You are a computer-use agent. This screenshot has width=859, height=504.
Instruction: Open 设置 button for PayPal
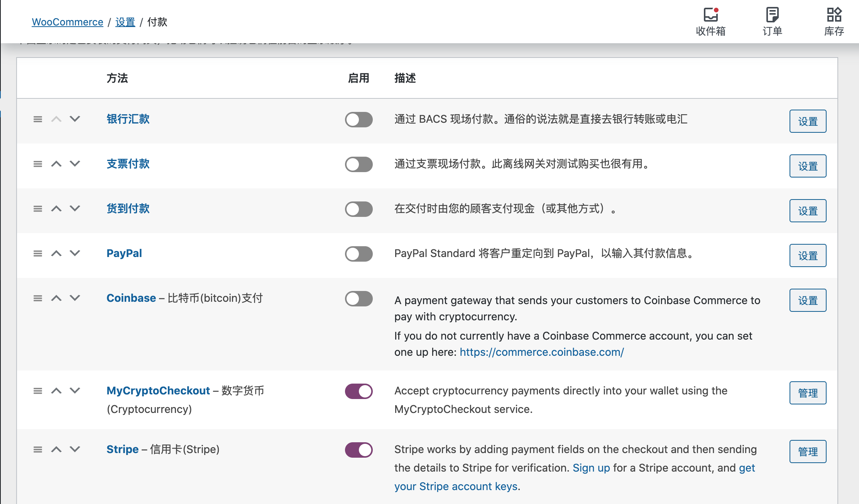coord(808,255)
